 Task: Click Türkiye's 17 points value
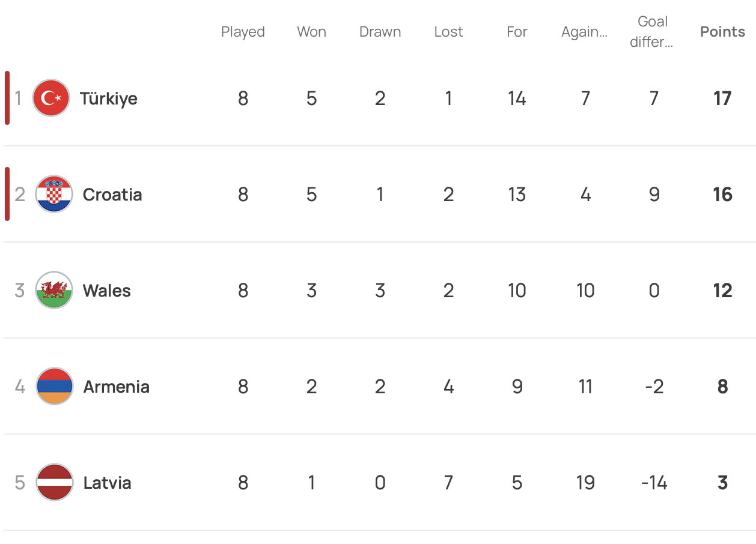(x=722, y=98)
